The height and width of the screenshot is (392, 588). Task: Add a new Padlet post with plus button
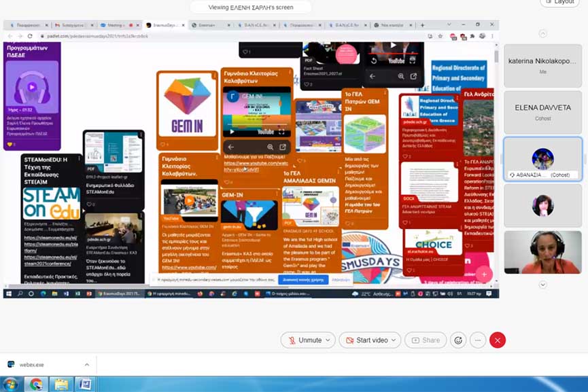(x=484, y=274)
